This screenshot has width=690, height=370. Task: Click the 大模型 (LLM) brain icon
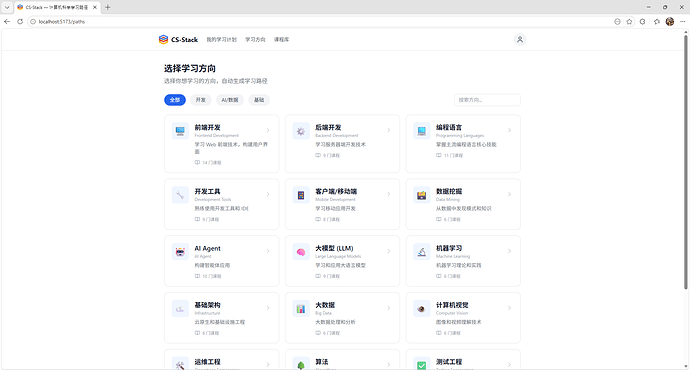pyautogui.click(x=301, y=252)
